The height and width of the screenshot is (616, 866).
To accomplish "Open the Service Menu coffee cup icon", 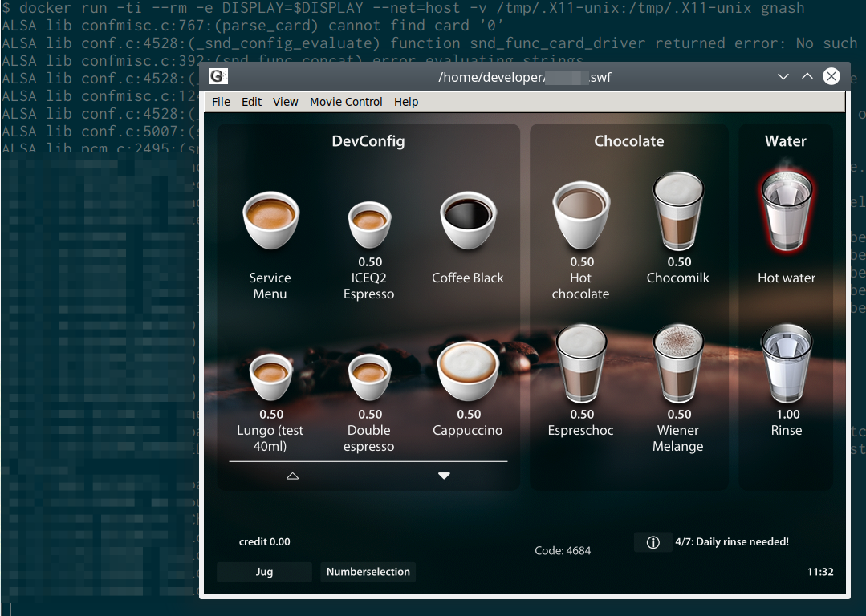I will 270,221.
